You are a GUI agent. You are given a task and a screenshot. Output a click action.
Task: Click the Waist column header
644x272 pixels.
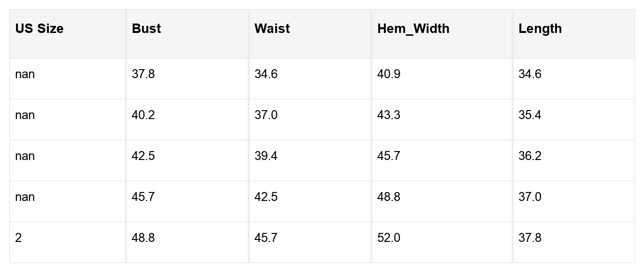272,29
